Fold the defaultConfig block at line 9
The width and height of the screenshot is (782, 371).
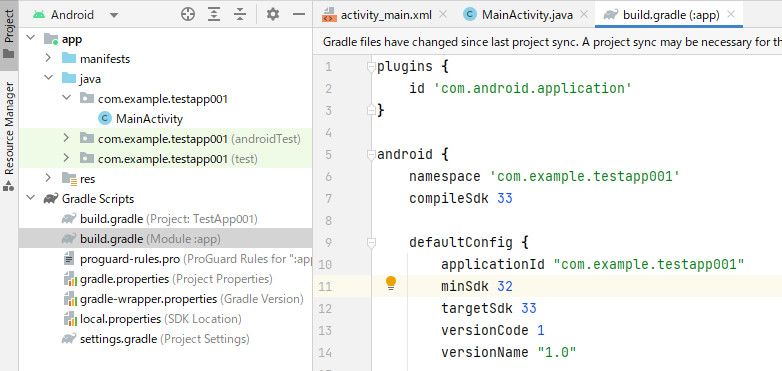click(x=371, y=243)
